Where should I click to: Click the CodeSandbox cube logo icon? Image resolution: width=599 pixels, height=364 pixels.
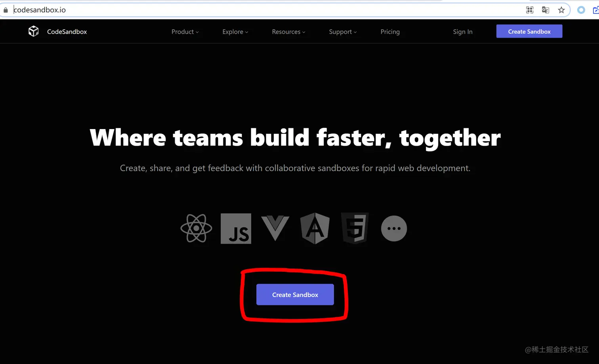coord(34,31)
